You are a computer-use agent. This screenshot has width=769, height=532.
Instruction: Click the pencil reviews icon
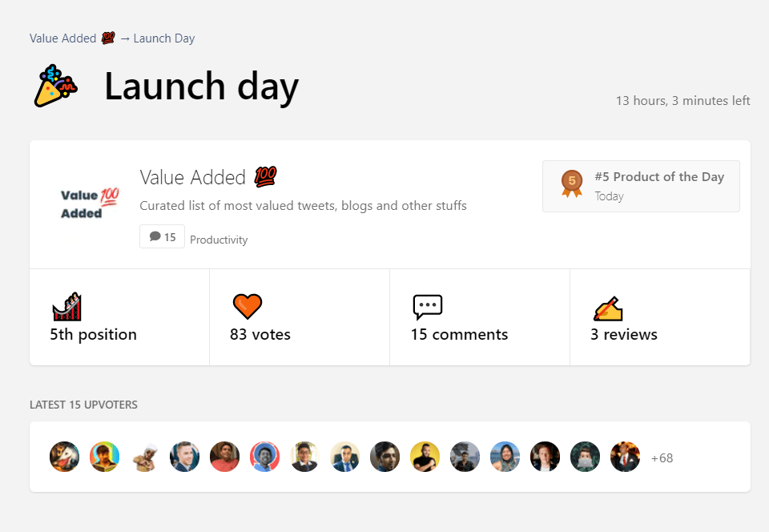coord(608,308)
